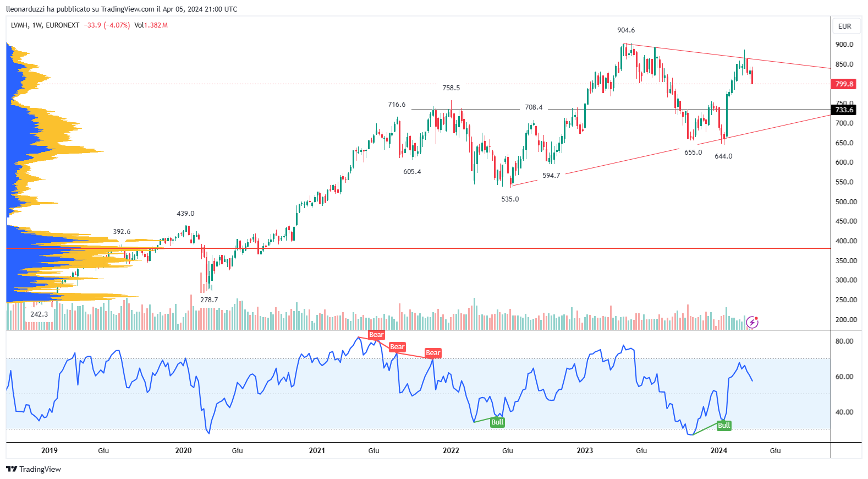Click the purple lightning flash icon
This screenshot has width=868, height=479.
coord(752,323)
